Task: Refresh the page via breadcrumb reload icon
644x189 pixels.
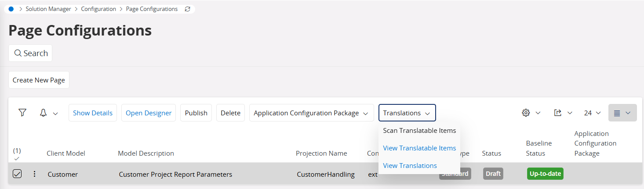Action: click(x=188, y=9)
